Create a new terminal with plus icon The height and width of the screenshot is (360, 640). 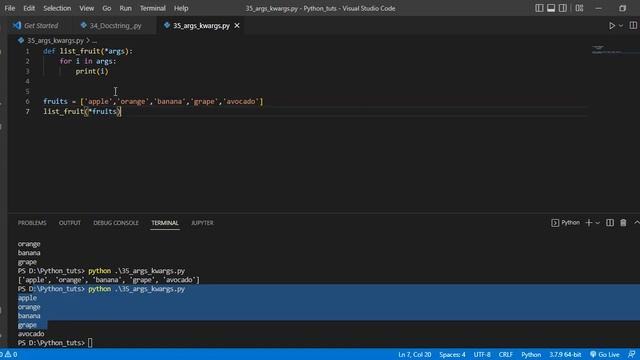point(589,222)
